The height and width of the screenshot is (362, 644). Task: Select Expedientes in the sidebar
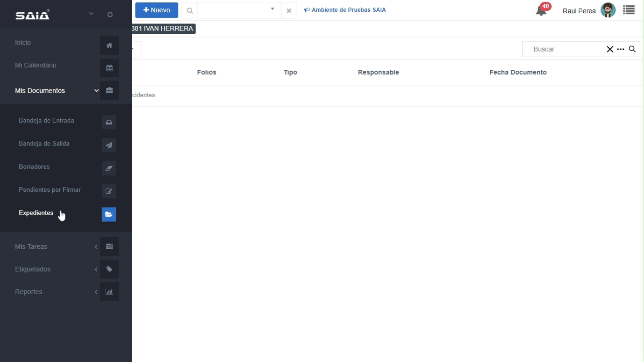[x=36, y=213]
